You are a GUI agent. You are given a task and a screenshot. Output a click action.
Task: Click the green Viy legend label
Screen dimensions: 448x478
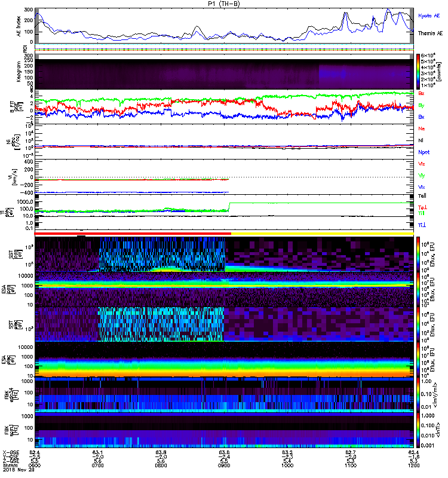pos(422,176)
